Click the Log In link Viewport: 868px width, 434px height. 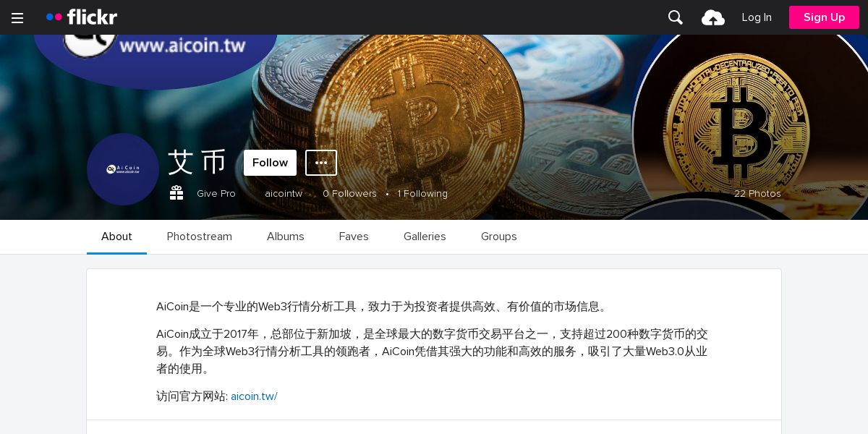[757, 17]
